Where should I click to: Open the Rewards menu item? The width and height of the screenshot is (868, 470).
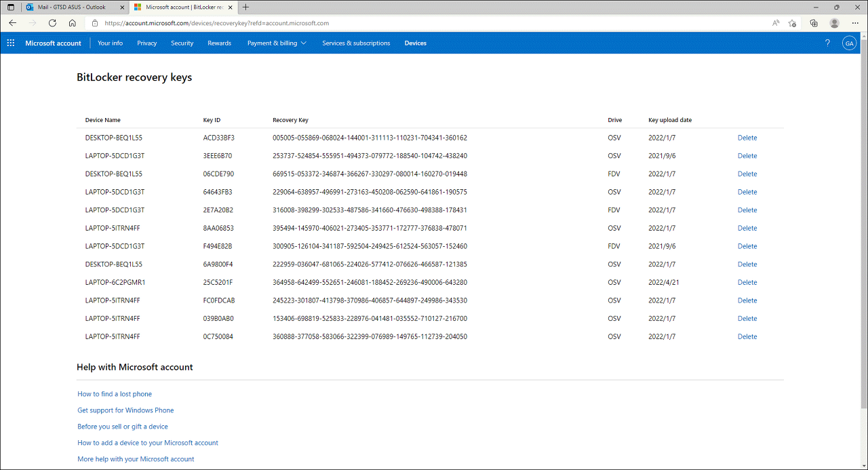pos(219,43)
